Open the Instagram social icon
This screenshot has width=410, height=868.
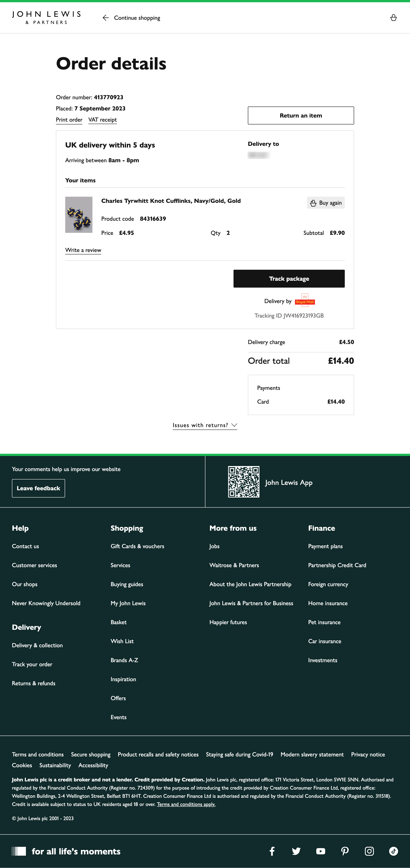369,851
